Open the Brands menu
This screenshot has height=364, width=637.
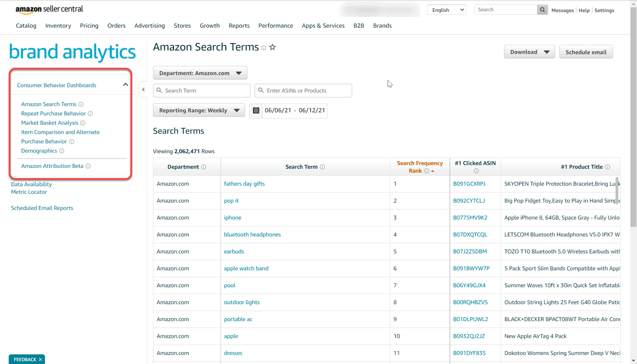coord(382,25)
